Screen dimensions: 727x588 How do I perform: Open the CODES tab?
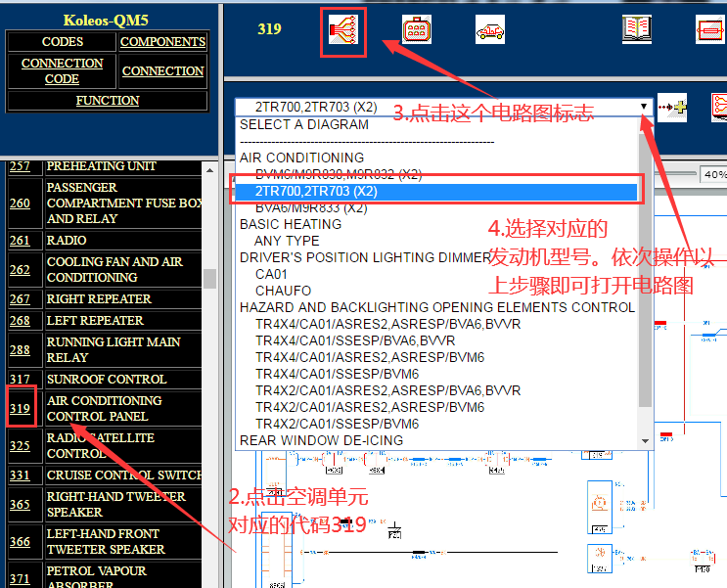tap(62, 42)
